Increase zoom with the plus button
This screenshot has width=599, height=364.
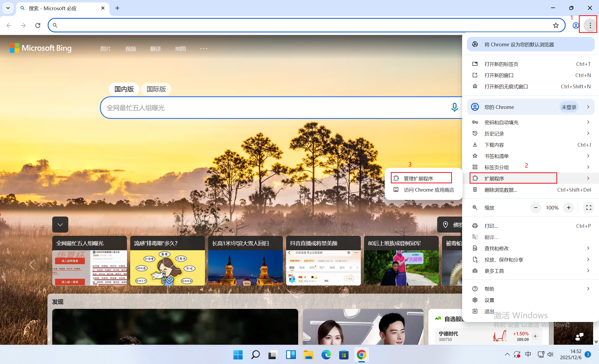coord(568,207)
